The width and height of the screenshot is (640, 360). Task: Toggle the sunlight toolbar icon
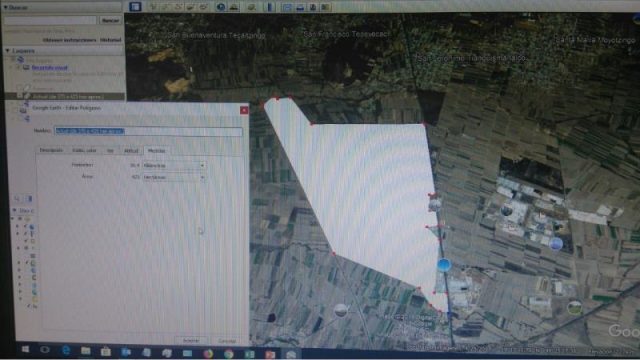click(x=234, y=7)
